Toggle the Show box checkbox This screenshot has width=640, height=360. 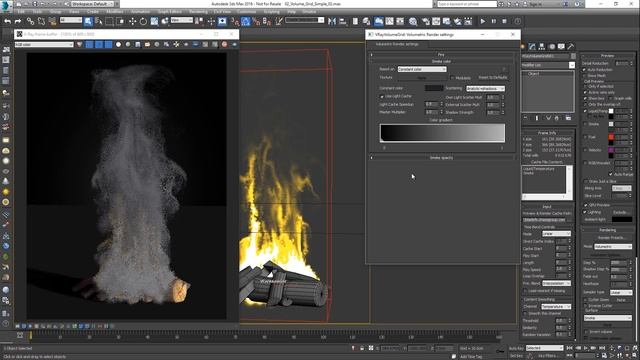585,98
